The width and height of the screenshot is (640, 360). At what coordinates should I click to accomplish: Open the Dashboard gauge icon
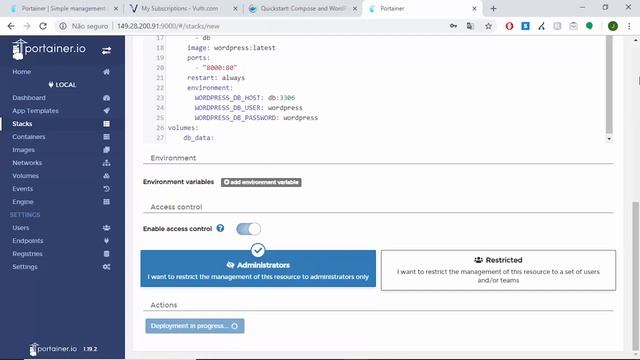(x=106, y=98)
